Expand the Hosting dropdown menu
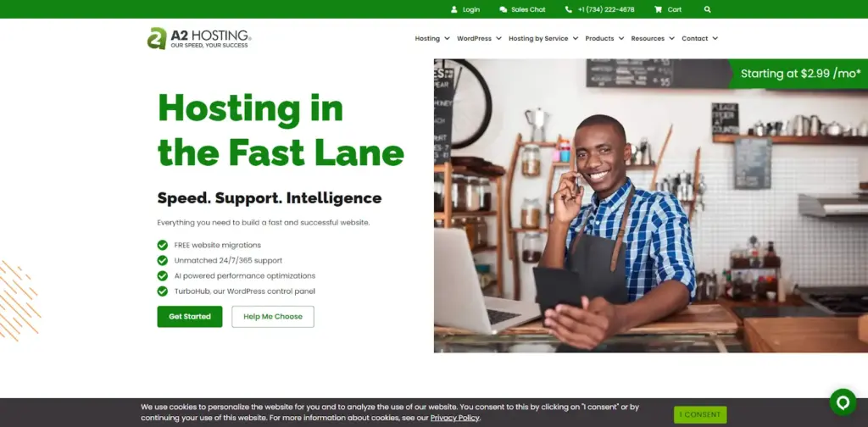Viewport: 868px width, 427px height. (431, 39)
